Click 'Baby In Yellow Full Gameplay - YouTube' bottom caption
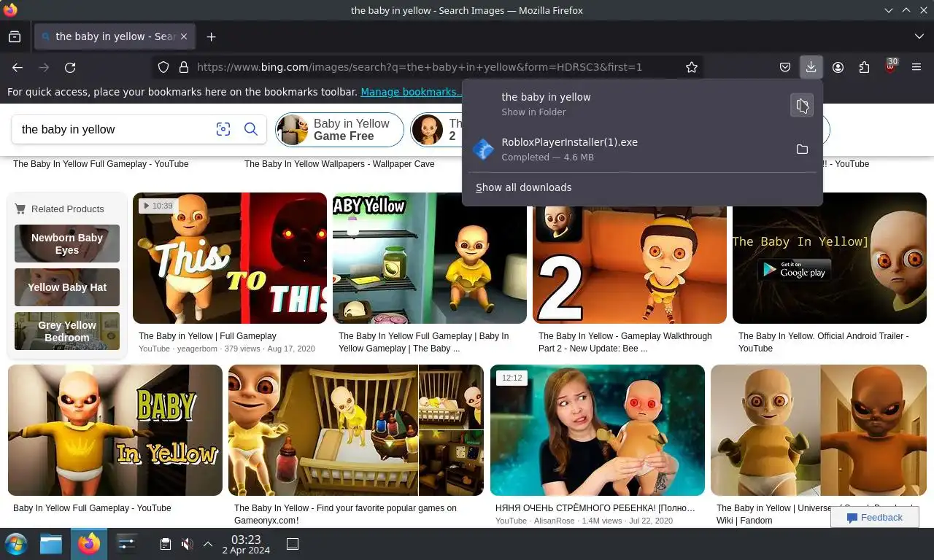Image resolution: width=934 pixels, height=560 pixels. coord(92,508)
